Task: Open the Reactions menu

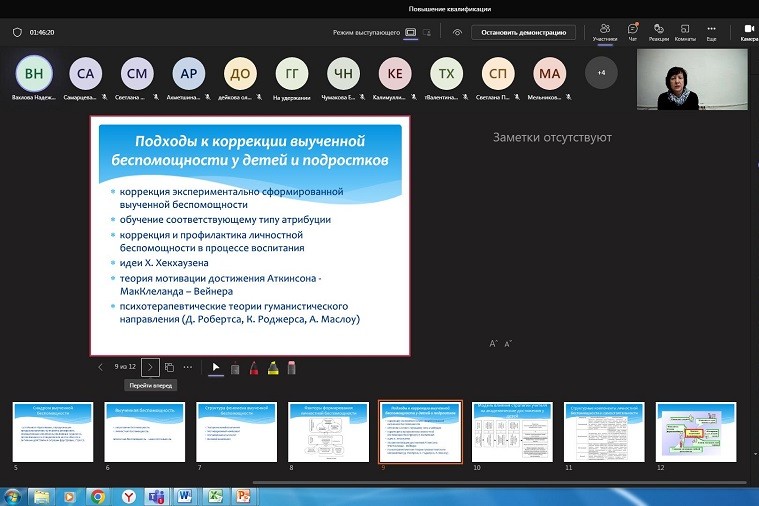Action: pyautogui.click(x=658, y=32)
